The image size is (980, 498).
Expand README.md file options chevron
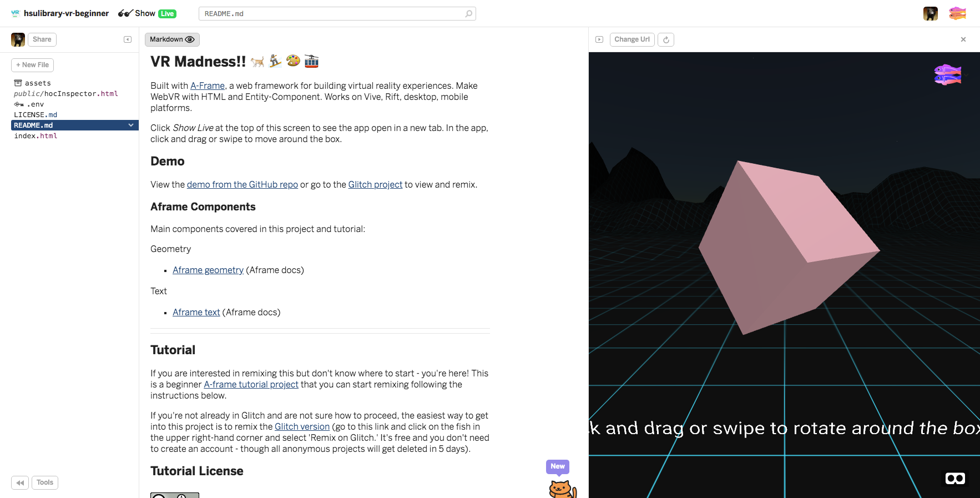[x=131, y=125]
